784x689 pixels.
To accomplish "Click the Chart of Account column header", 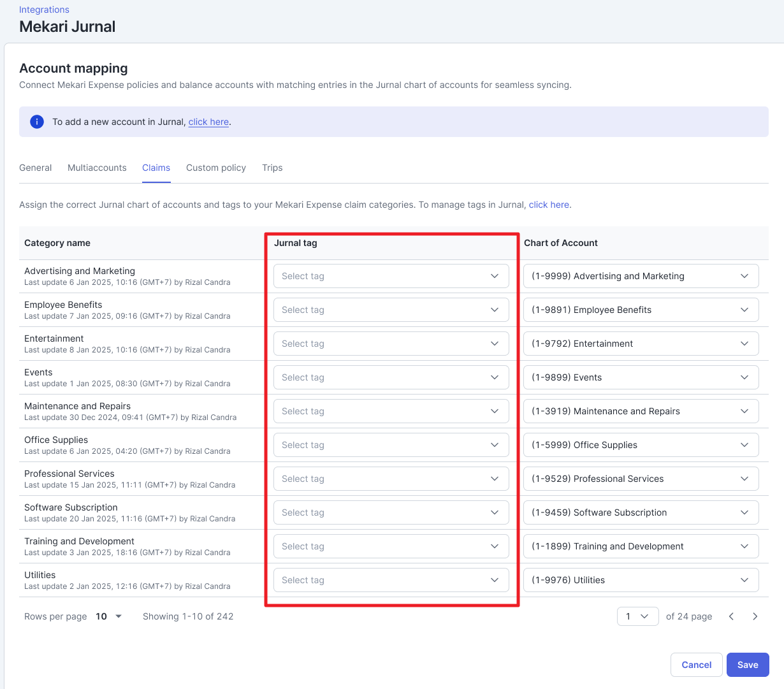I will coord(561,243).
